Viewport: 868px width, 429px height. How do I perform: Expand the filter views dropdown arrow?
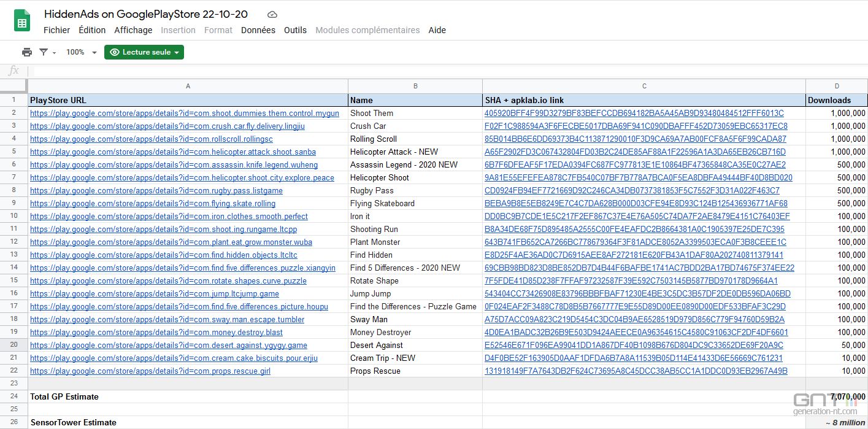[54, 53]
